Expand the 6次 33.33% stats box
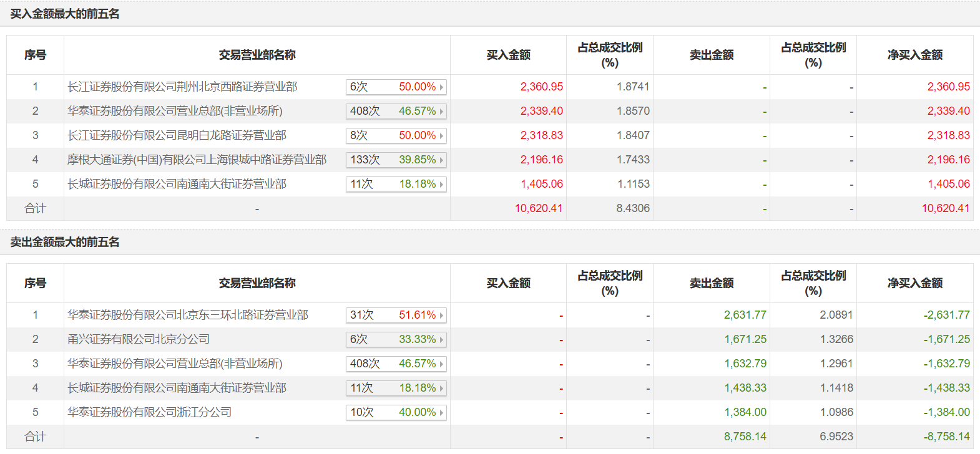 point(396,339)
